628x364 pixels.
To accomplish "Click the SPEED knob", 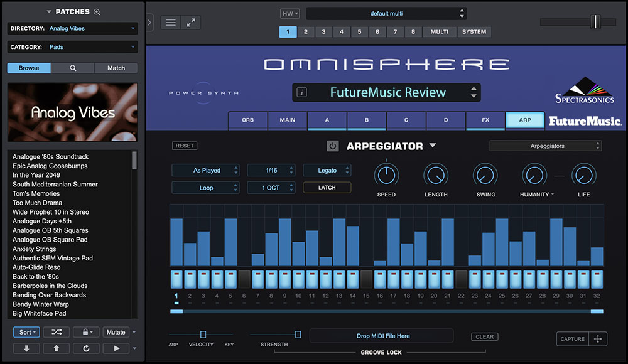I will coord(386,175).
